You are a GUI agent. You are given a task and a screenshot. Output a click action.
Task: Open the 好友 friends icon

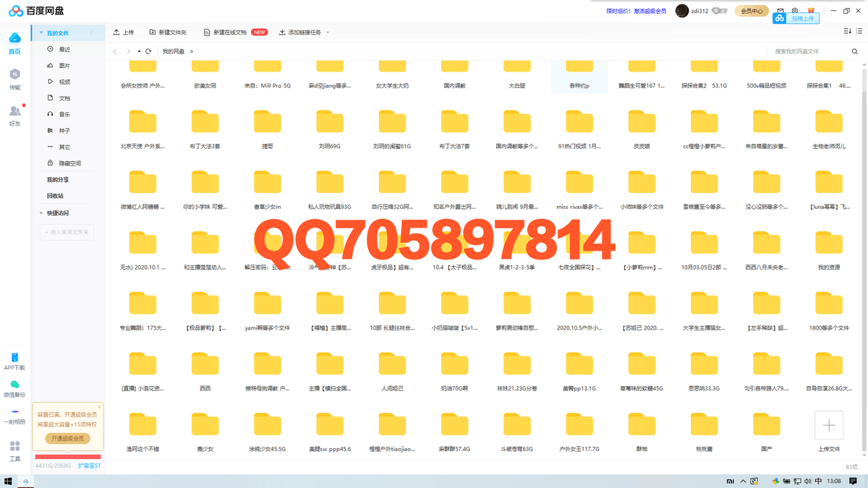click(x=14, y=114)
